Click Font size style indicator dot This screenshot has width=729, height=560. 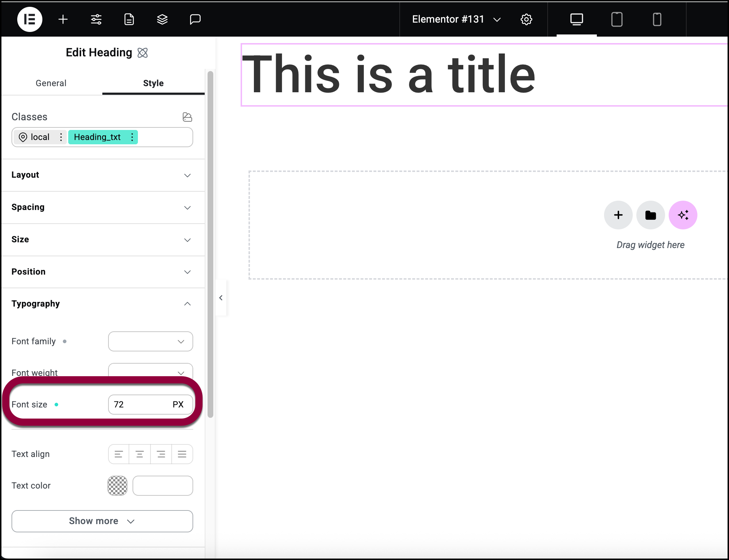coord(56,405)
